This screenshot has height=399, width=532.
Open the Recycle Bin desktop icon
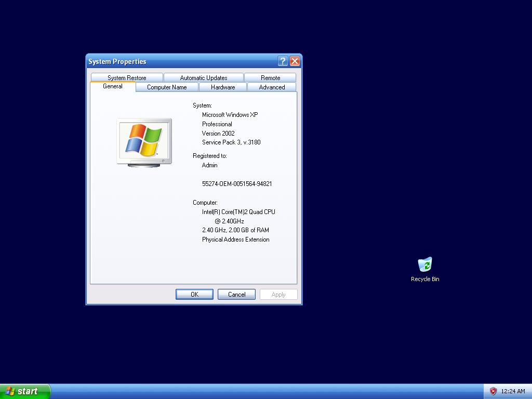click(425, 269)
